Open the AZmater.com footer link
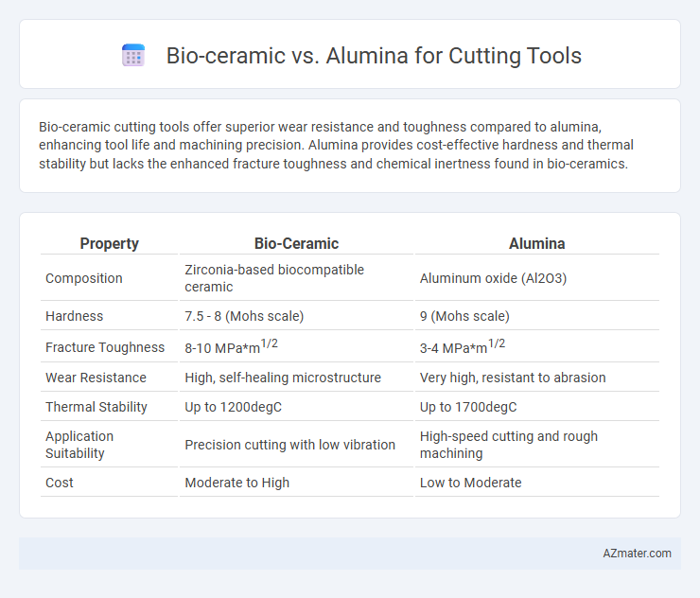Image resolution: width=700 pixels, height=598 pixels. pyautogui.click(x=637, y=554)
